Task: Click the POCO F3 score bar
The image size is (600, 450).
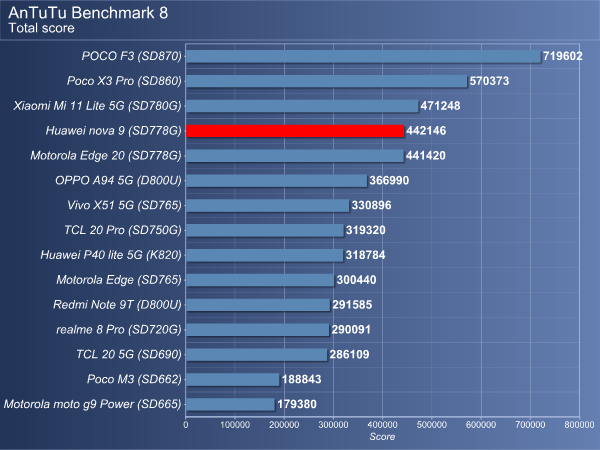Action: coord(363,56)
